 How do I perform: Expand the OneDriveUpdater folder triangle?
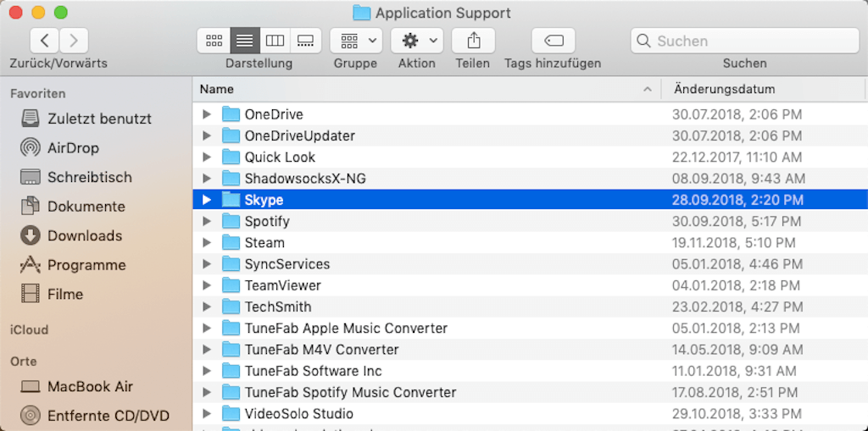click(x=207, y=135)
